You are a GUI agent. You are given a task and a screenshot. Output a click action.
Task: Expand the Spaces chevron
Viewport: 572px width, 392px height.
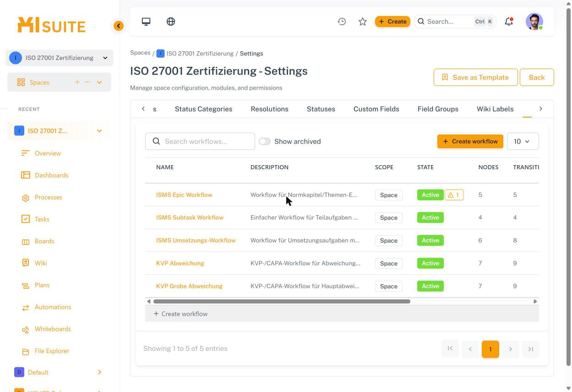99,82
